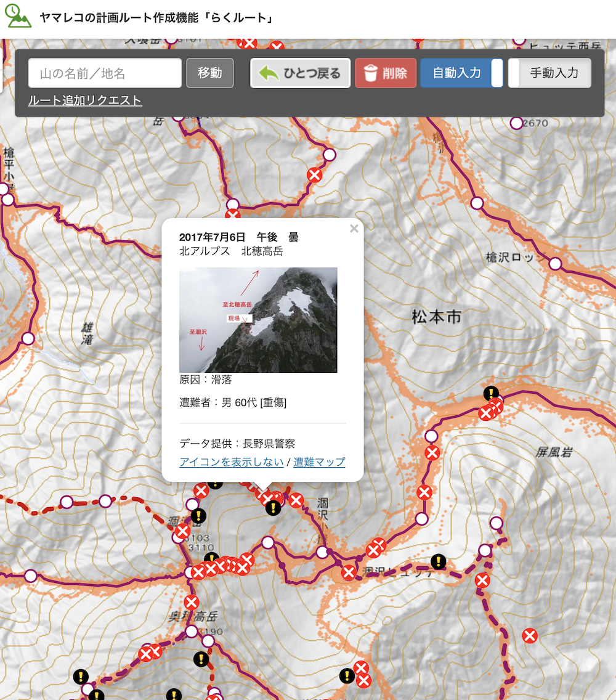Image resolution: width=616 pixels, height=700 pixels.
Task: Click the black warning icon near 屏風岩
Action: coord(491,393)
